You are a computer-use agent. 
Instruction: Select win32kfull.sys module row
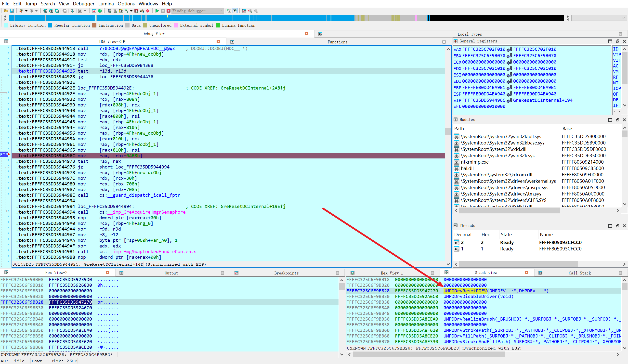coord(501,137)
